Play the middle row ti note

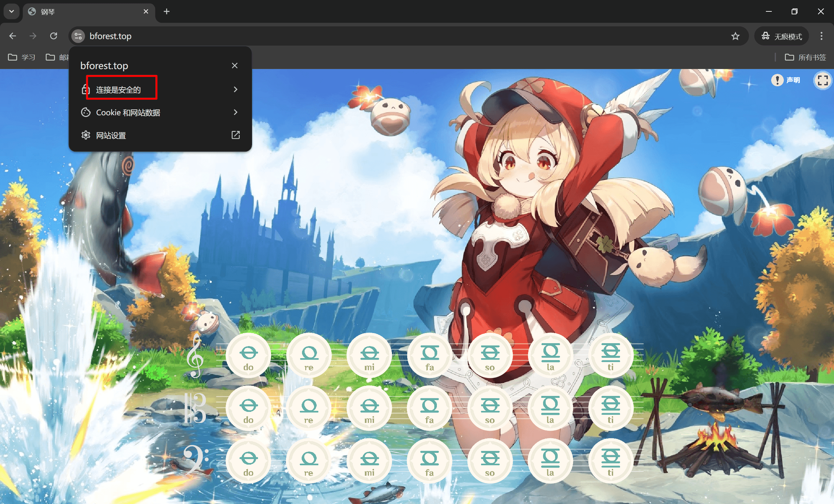tap(611, 408)
